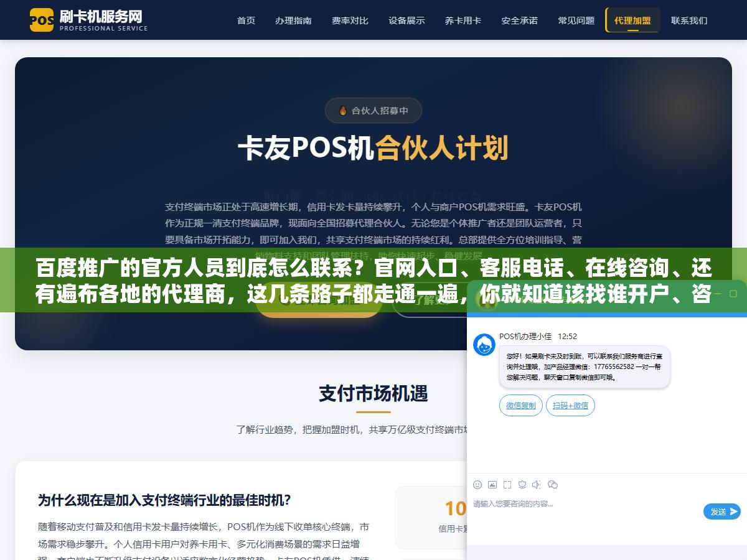This screenshot has width=747, height=560.
Task: Toggle the chat sound icon
Action: [x=537, y=485]
